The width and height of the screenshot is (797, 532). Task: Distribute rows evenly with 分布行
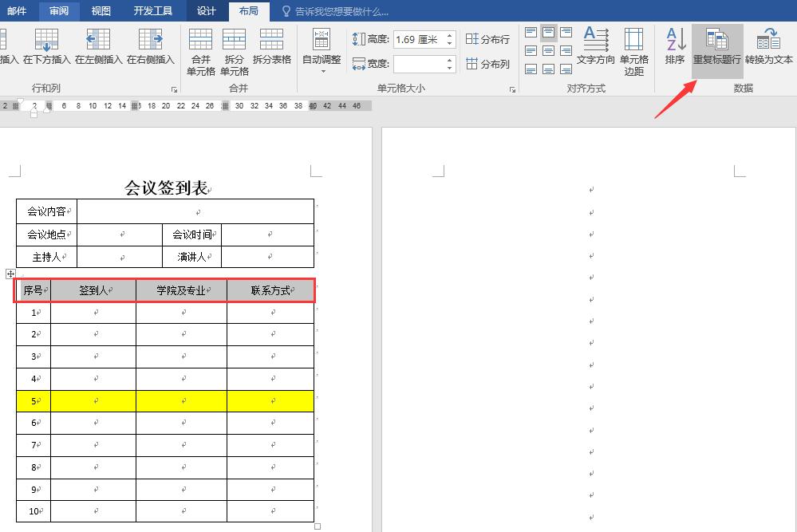click(487, 38)
